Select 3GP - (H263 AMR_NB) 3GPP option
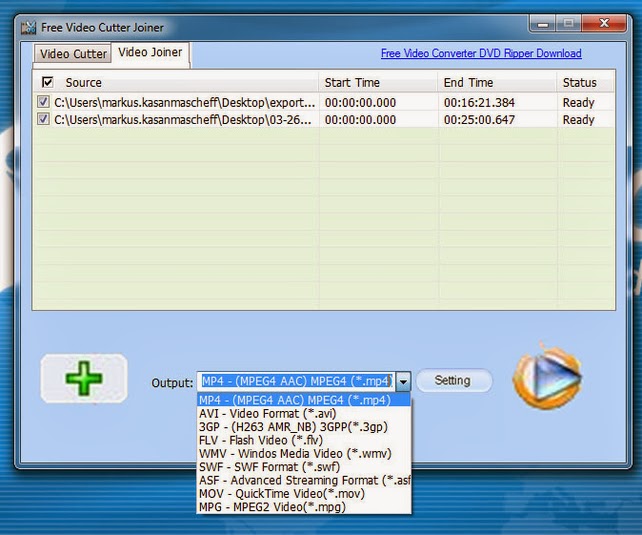The image size is (642, 535). point(304,427)
